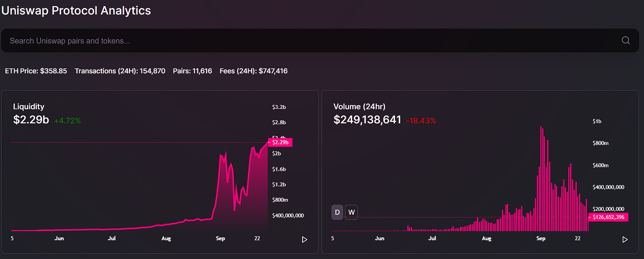Click the Jul date label on Liquidity chart
This screenshot has height=259, width=644.
click(x=112, y=239)
